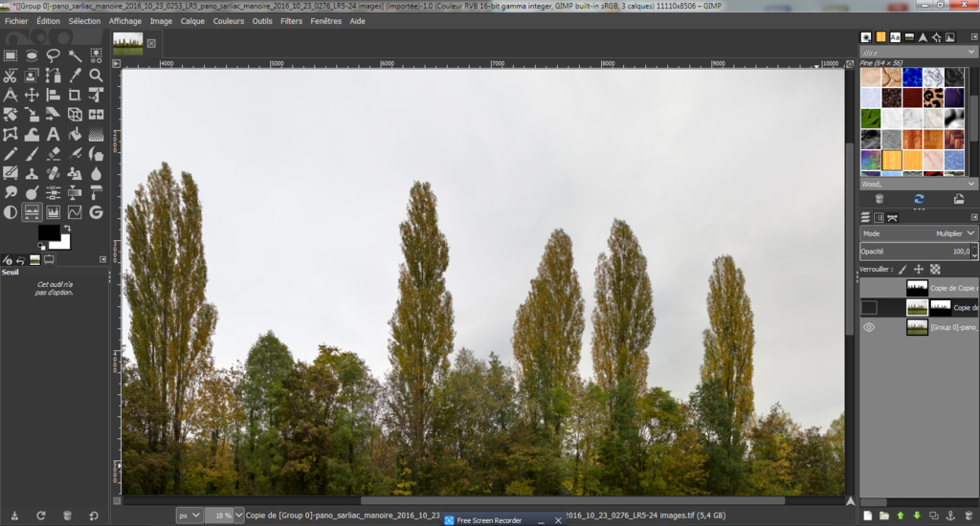Duplicate the active layer
The height and width of the screenshot is (526, 980).
point(934,515)
